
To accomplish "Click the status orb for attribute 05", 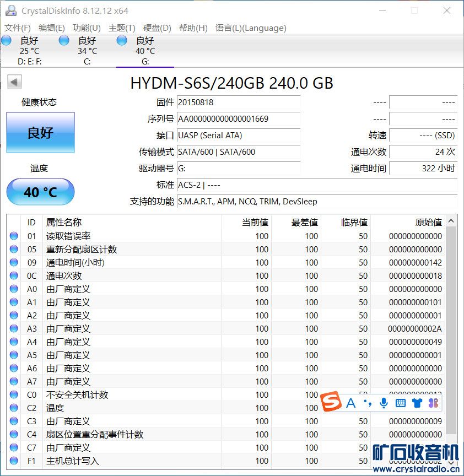I will [14, 249].
